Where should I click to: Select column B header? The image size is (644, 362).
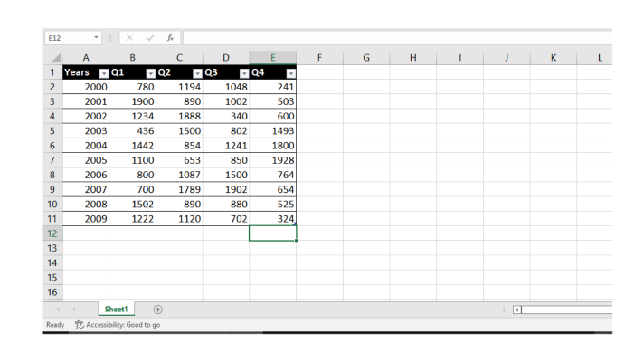133,58
